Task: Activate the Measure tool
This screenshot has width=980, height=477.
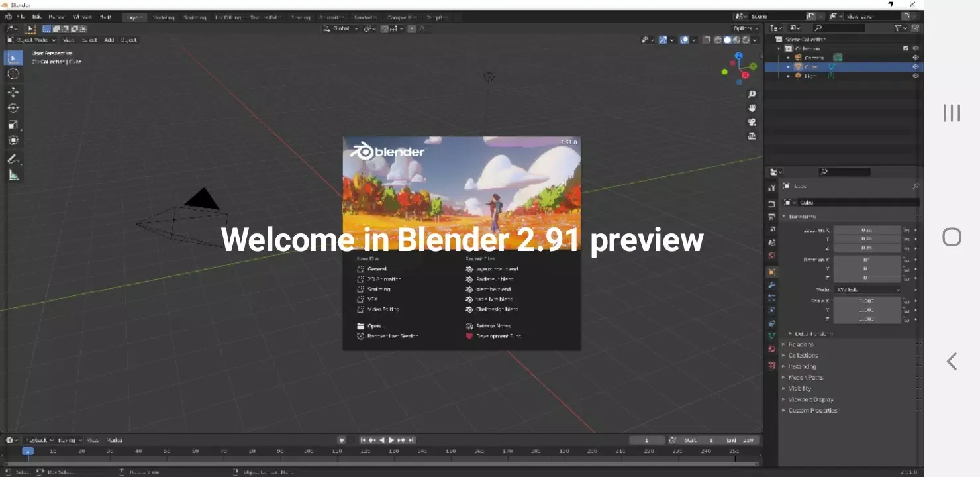Action: pos(13,175)
